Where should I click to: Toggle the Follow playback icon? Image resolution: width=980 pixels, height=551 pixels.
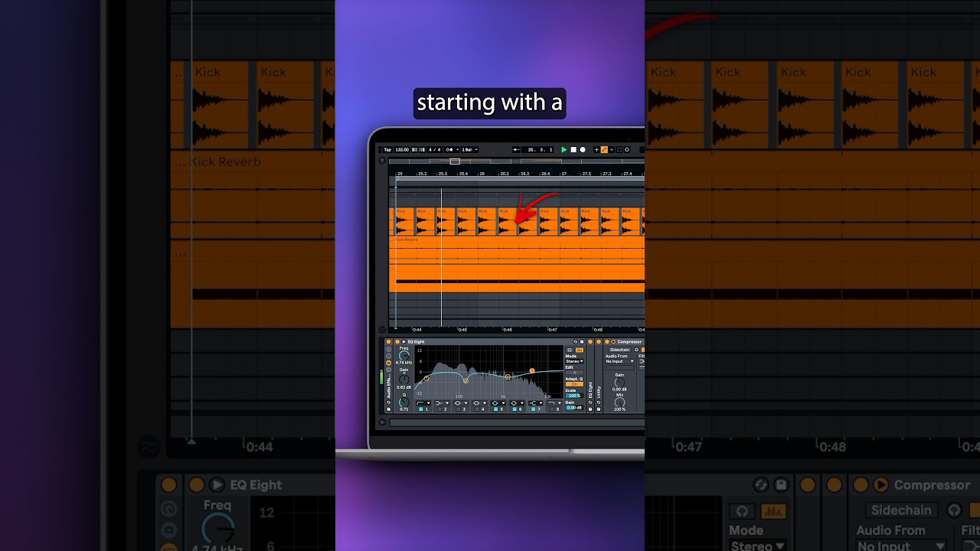tap(516, 150)
